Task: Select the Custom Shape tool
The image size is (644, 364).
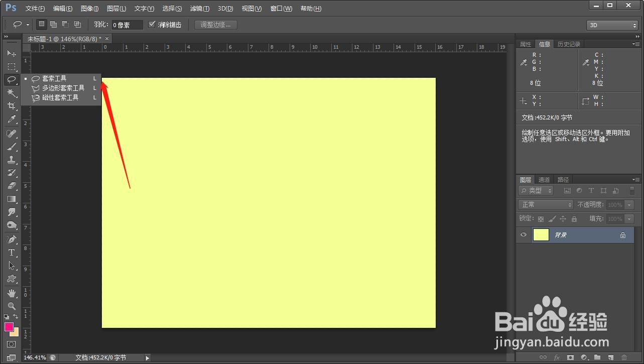Action: coord(11,279)
